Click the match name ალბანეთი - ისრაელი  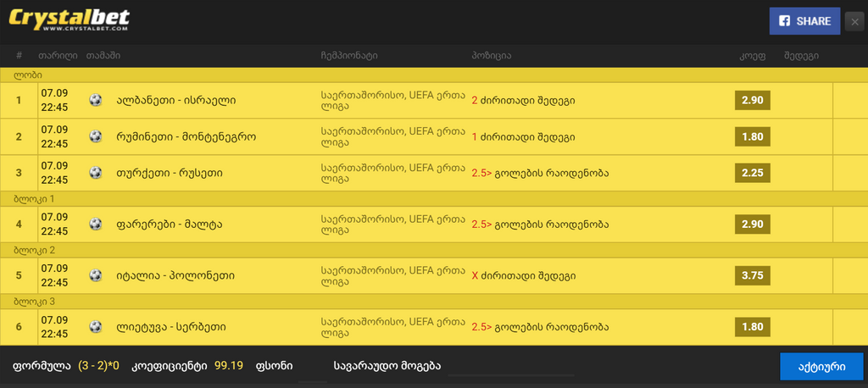tap(176, 101)
